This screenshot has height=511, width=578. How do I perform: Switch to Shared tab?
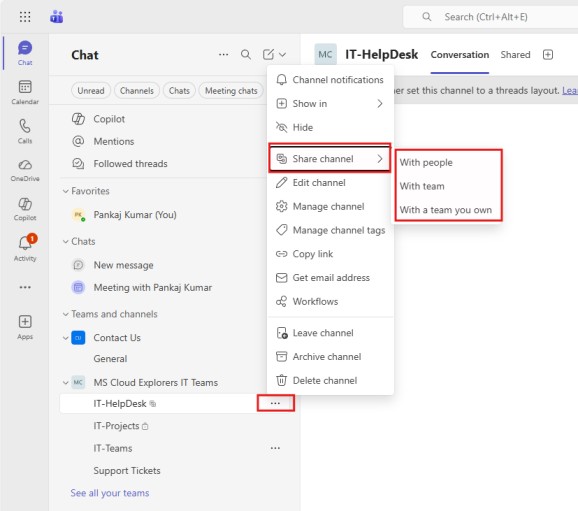tap(515, 55)
